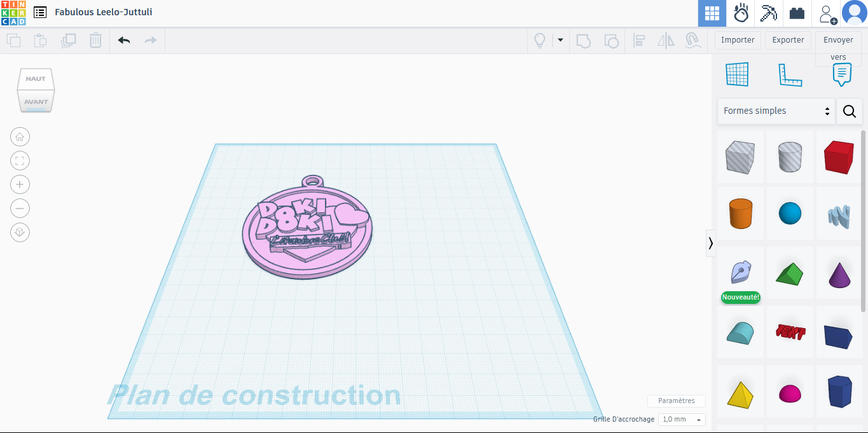The width and height of the screenshot is (868, 433).
Task: Select the red box shape
Action: tap(839, 157)
